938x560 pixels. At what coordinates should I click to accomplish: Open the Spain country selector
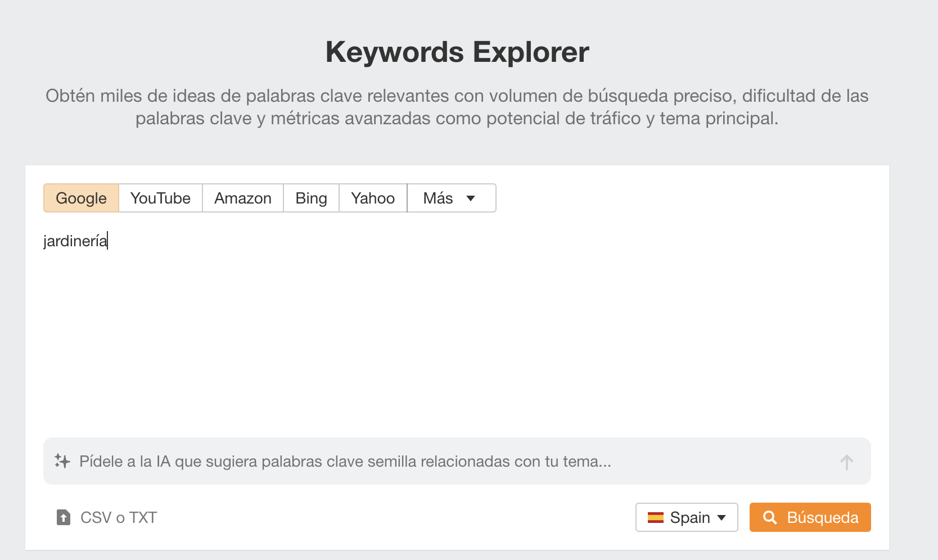pyautogui.click(x=686, y=517)
